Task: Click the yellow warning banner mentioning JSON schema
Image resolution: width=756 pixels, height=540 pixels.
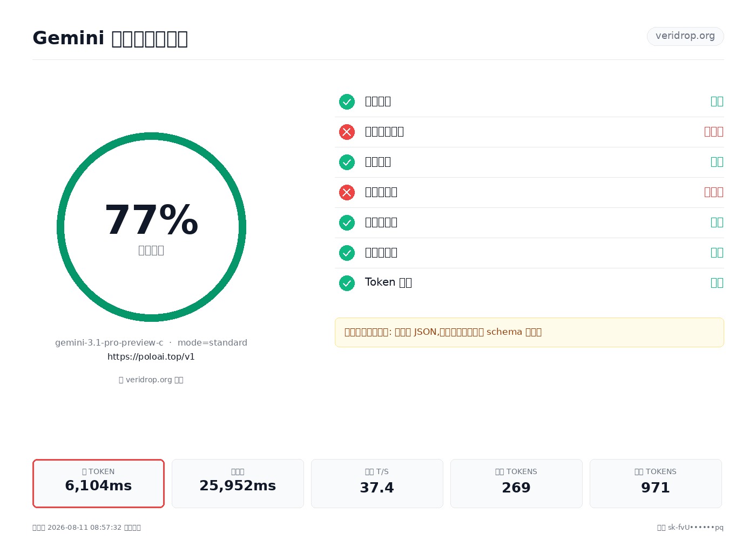Action: 529,332
